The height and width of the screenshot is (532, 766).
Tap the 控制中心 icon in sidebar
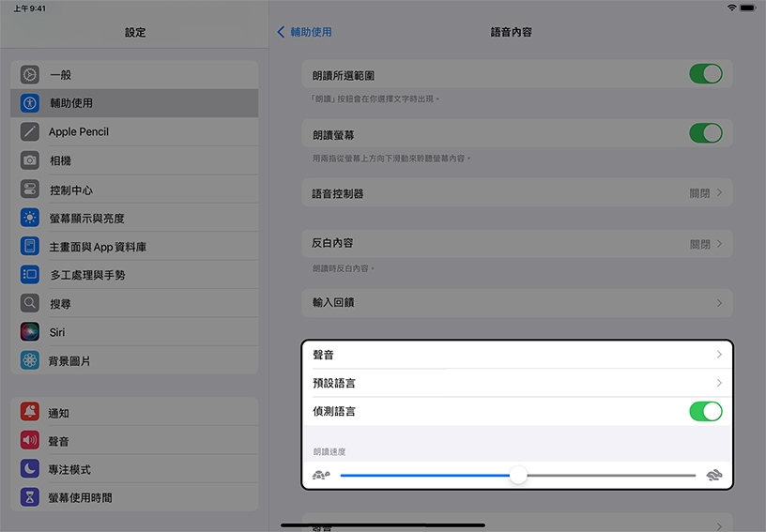click(30, 190)
